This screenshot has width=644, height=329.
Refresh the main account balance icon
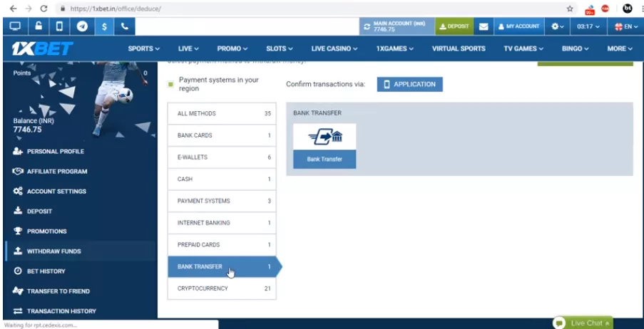click(367, 26)
